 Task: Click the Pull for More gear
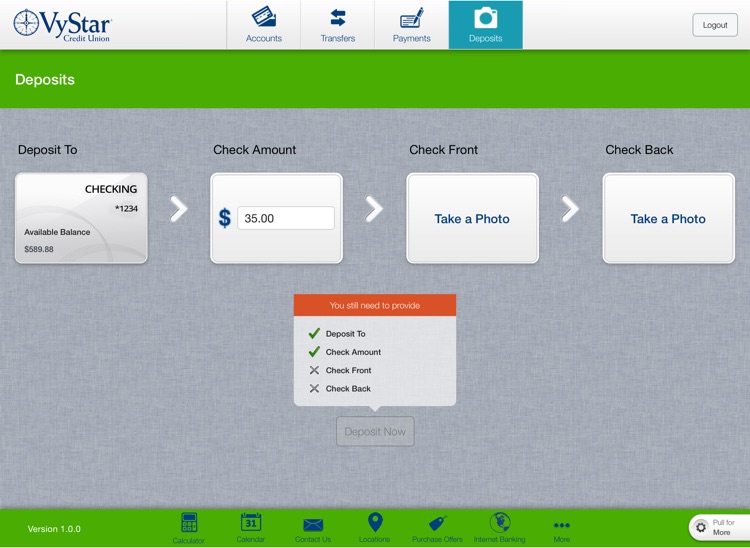pyautogui.click(x=701, y=527)
